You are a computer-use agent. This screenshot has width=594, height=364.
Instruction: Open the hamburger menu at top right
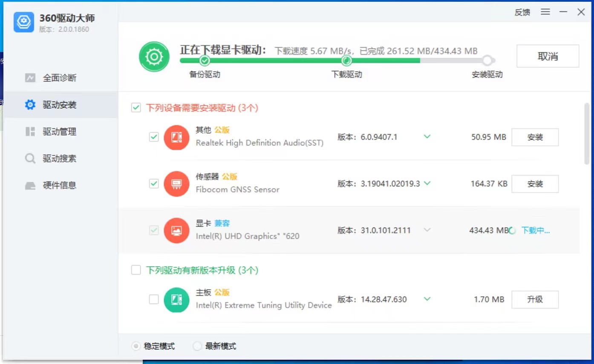point(545,12)
